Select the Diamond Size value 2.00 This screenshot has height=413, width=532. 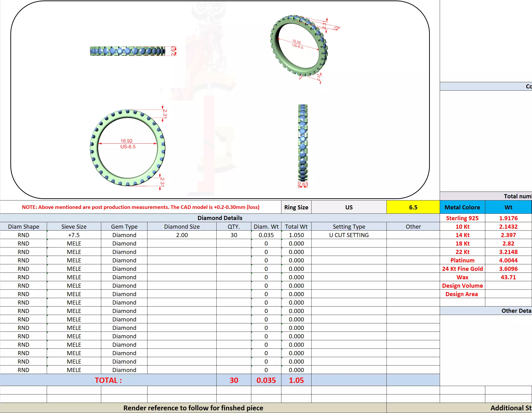pos(182,235)
